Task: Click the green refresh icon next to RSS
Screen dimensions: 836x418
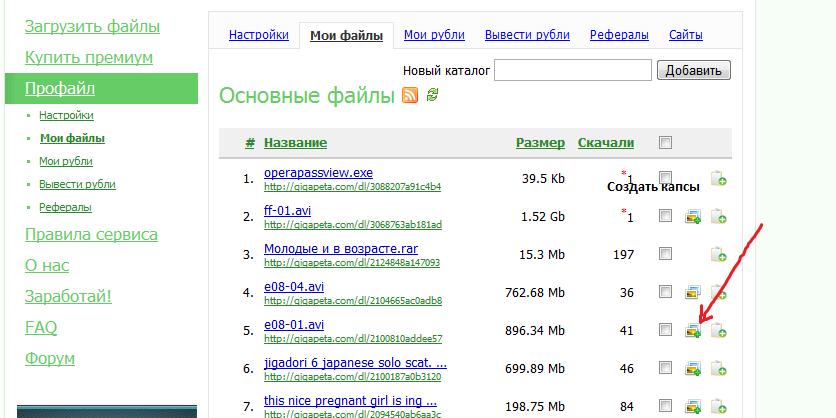Action: [x=433, y=96]
